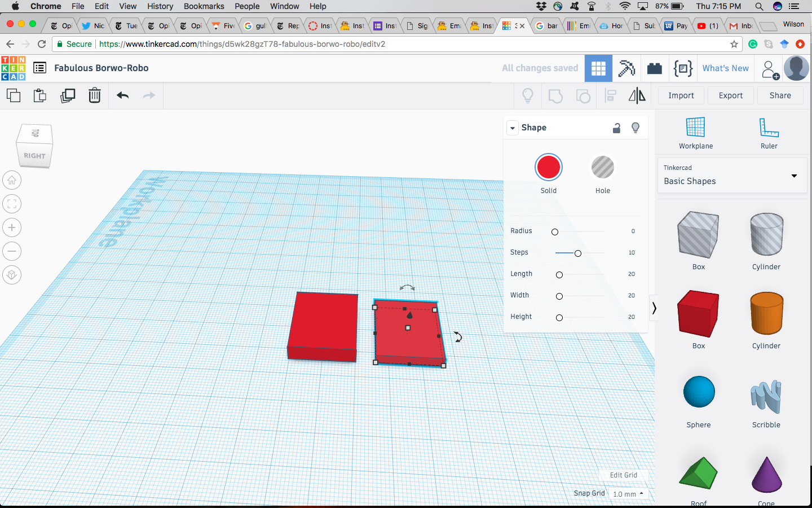
Task: Open the View menu
Action: pos(128,6)
